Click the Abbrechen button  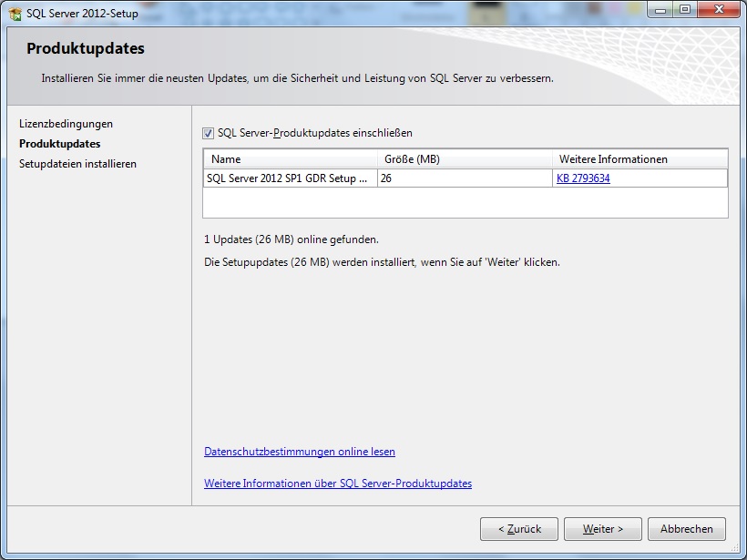[x=687, y=529]
